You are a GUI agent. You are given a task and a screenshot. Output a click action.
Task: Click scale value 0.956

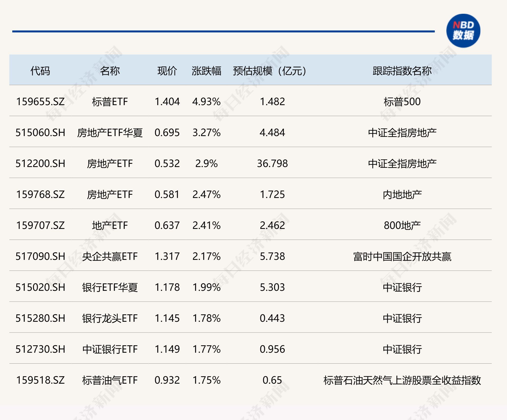pos(272,349)
